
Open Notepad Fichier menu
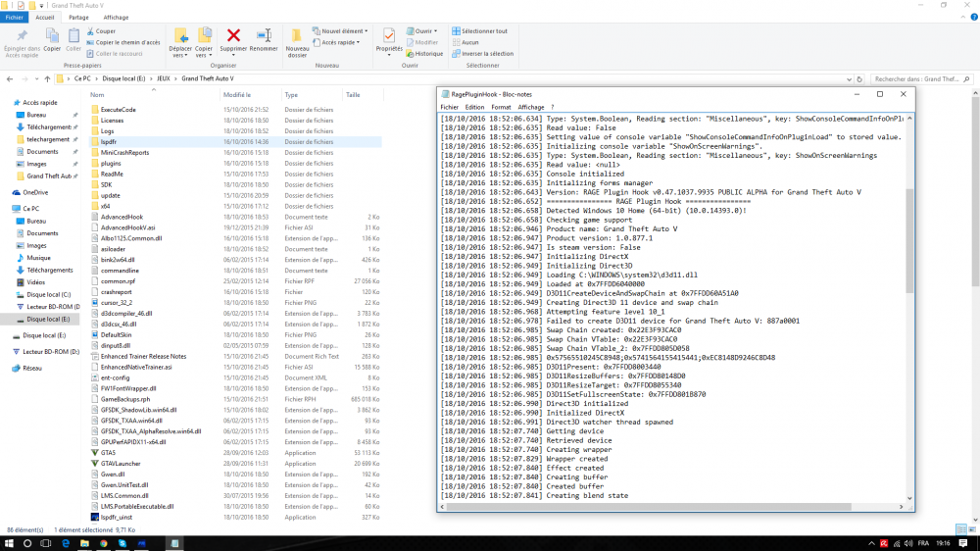[450, 108]
